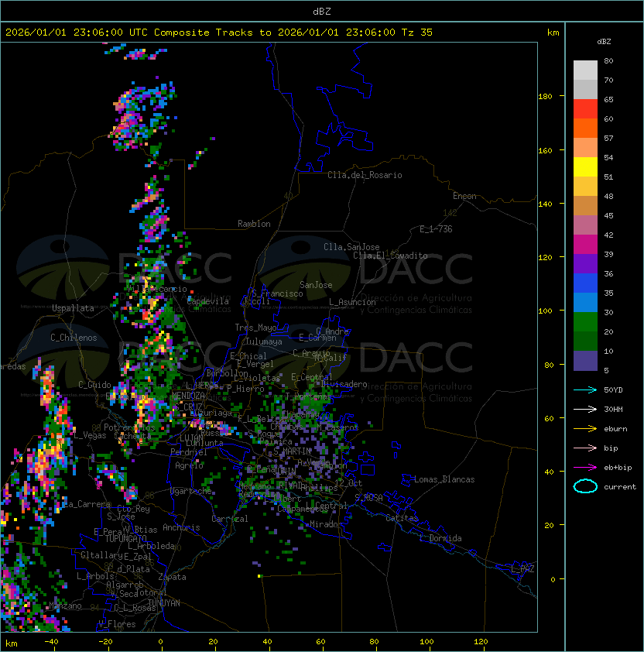Click the 'C_Guido' place label
This screenshot has width=644, height=652.
pyautogui.click(x=94, y=385)
